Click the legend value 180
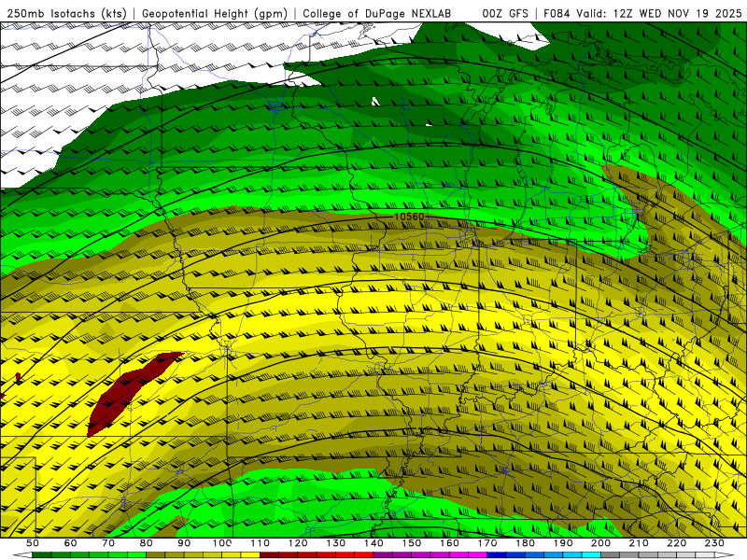This screenshot has width=747, height=560. (525, 543)
